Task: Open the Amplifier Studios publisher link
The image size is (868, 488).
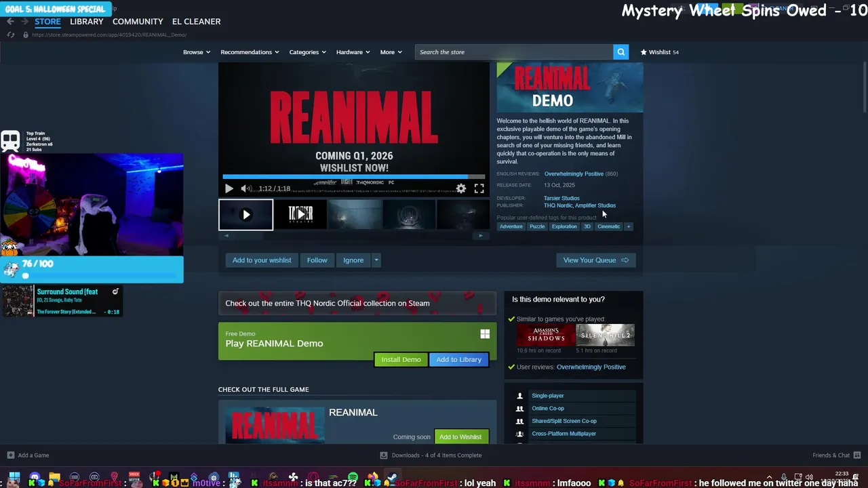Action: click(595, 205)
